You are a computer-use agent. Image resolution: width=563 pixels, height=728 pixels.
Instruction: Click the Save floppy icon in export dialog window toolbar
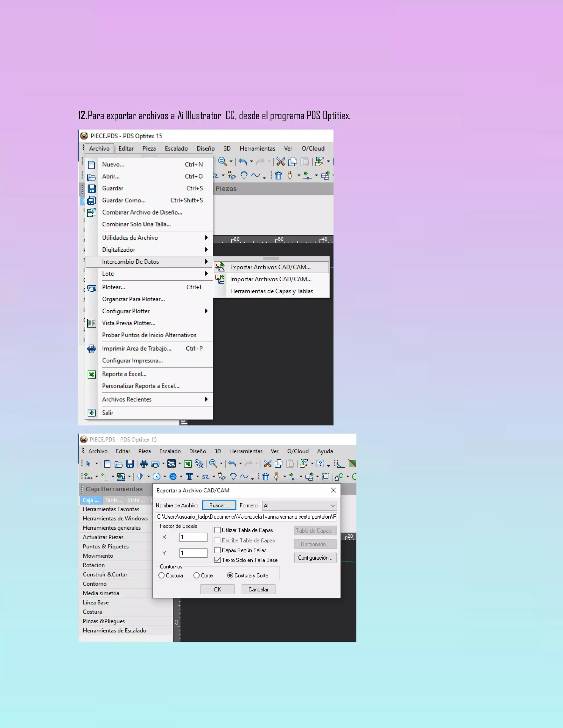coord(130,464)
